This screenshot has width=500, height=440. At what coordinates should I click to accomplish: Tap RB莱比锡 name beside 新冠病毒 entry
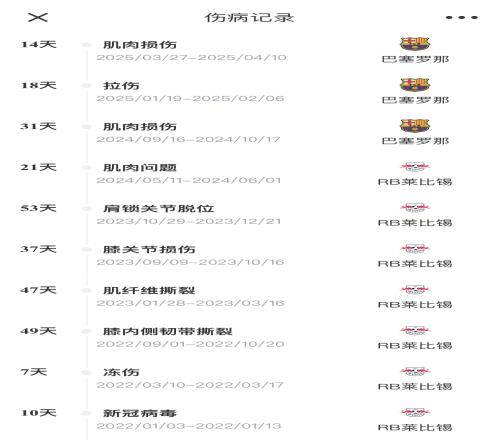[415, 427]
